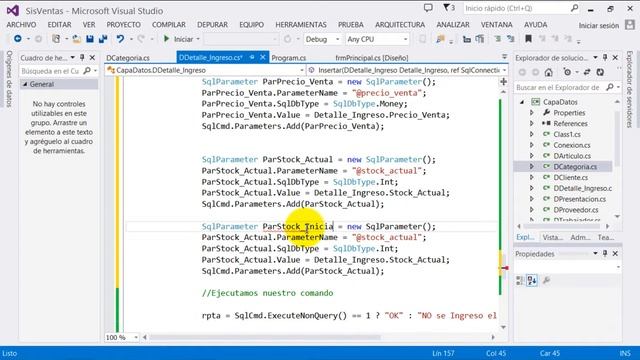Pin the DDetalle_Ingreso.cs tab
The height and width of the screenshot is (360, 640).
(x=252, y=58)
